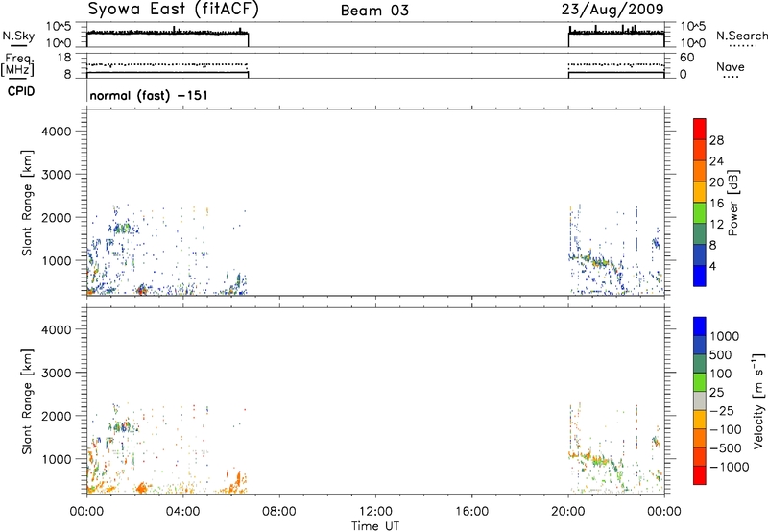The width and height of the screenshot is (768, 532).
Task: Click "Slant Range [km]" label of velocity panel
Action: 27,401
